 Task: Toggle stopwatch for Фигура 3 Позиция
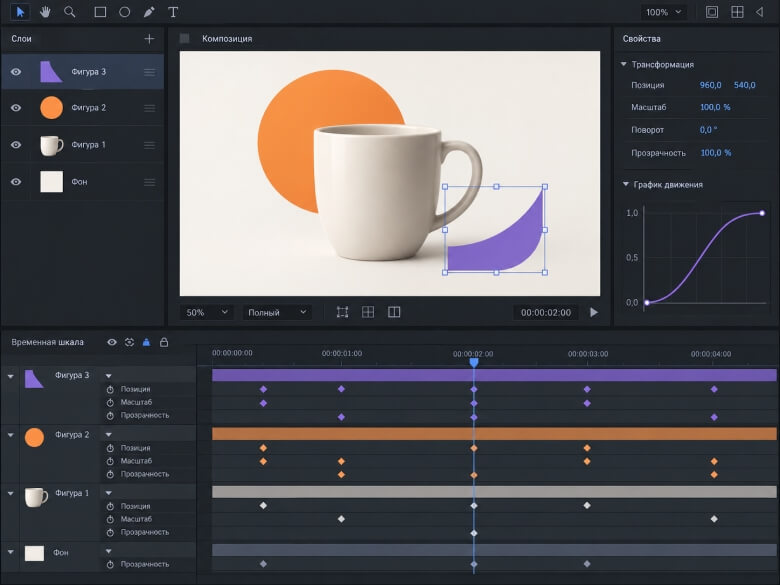tap(110, 389)
